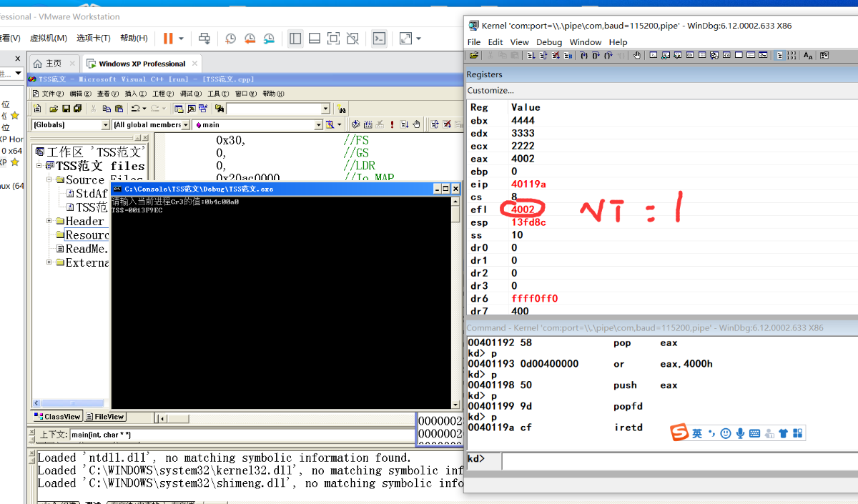
Task: Switch to FileView tab
Action: click(x=105, y=417)
